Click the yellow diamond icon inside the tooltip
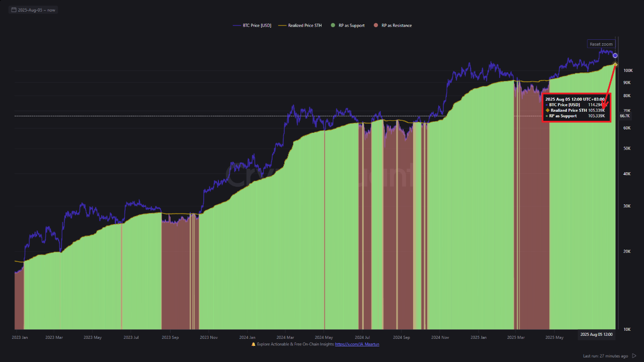 [x=546, y=110]
